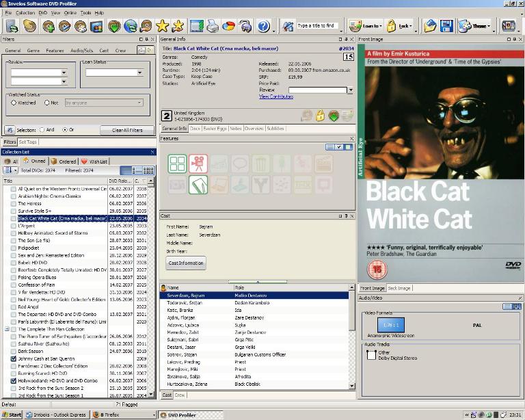This screenshot has height=420, width=525.
Task: Click the yellow star toolbar icon
Action: coord(163,26)
